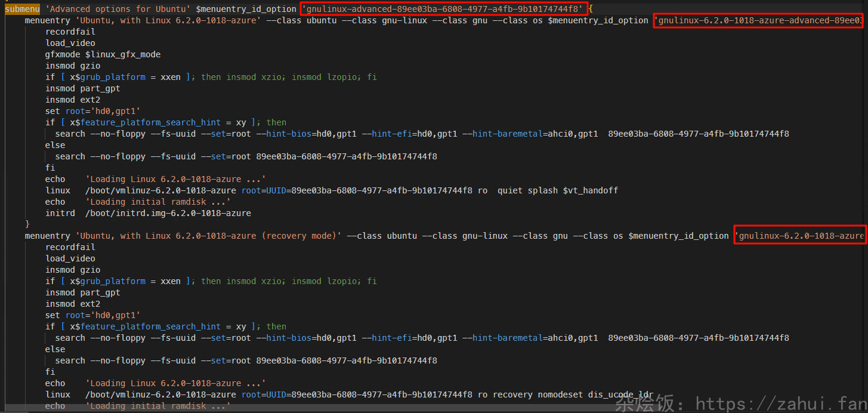Click the initrd /boot/initrd.img path

168,213
